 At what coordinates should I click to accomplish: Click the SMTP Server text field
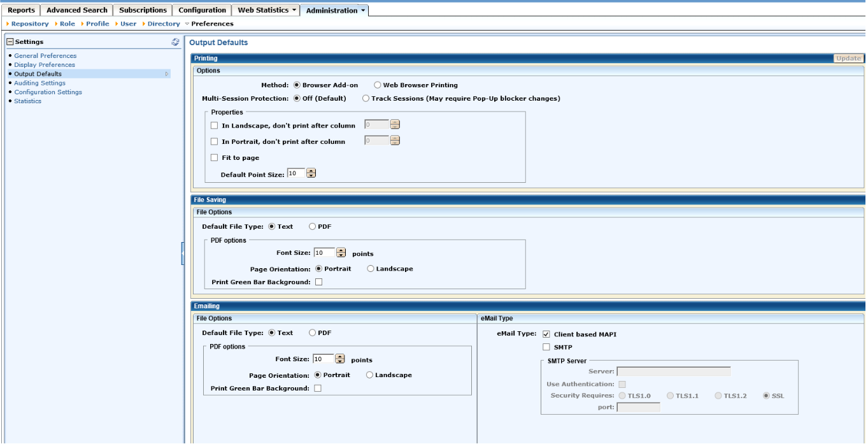673,371
